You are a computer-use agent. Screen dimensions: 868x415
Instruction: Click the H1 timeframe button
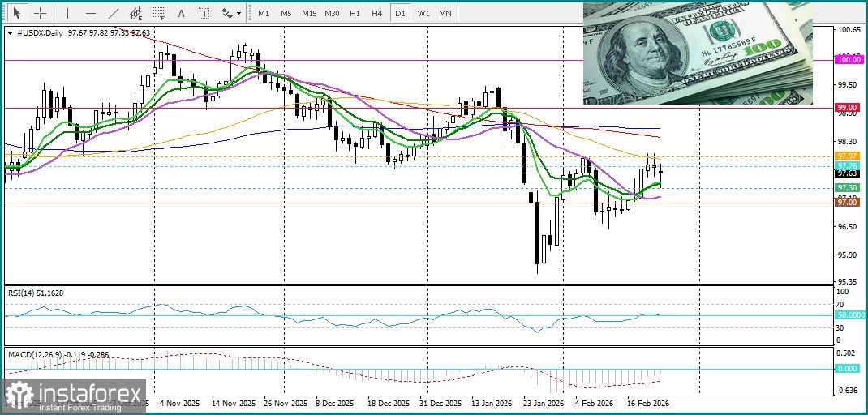(x=355, y=14)
